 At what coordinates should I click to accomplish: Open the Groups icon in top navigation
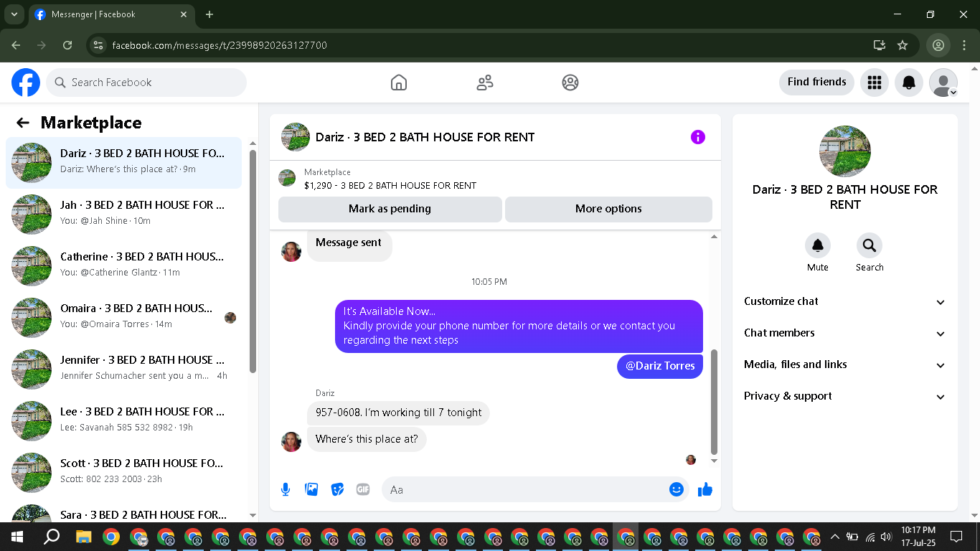pos(570,83)
